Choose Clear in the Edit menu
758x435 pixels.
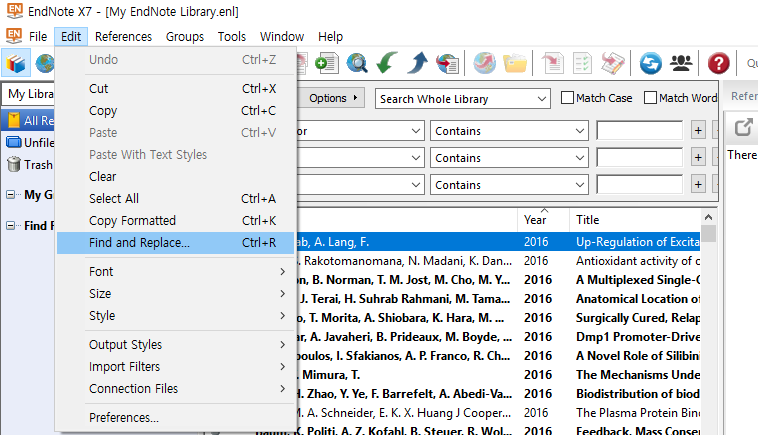(x=175, y=176)
